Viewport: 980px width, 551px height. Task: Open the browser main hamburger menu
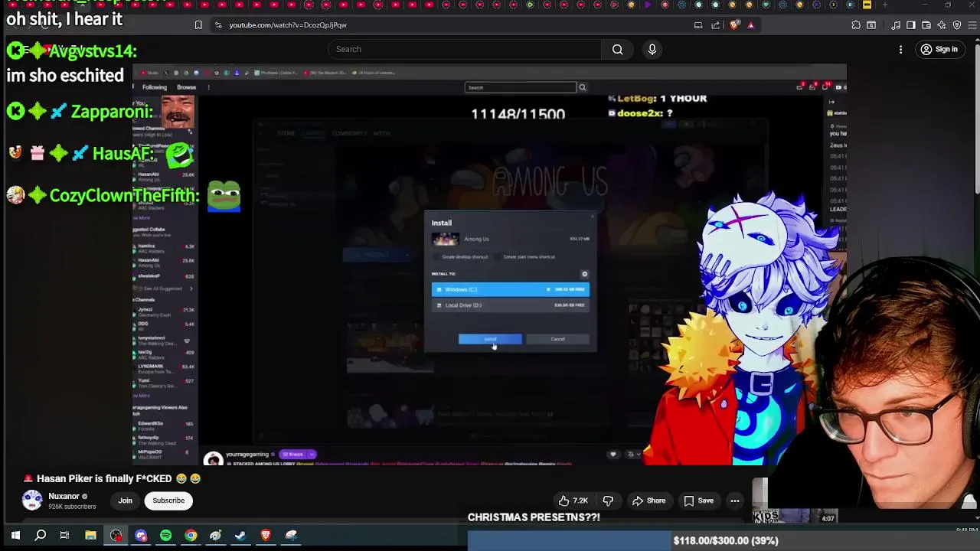pyautogui.click(x=972, y=24)
